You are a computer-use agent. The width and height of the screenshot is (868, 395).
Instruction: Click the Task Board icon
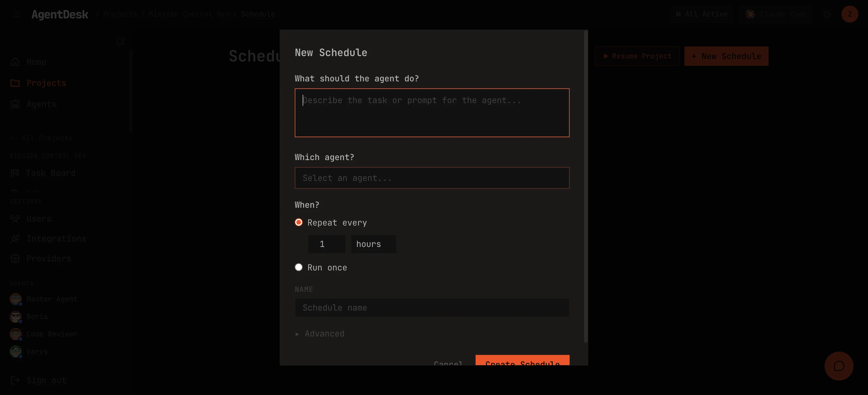(14, 173)
